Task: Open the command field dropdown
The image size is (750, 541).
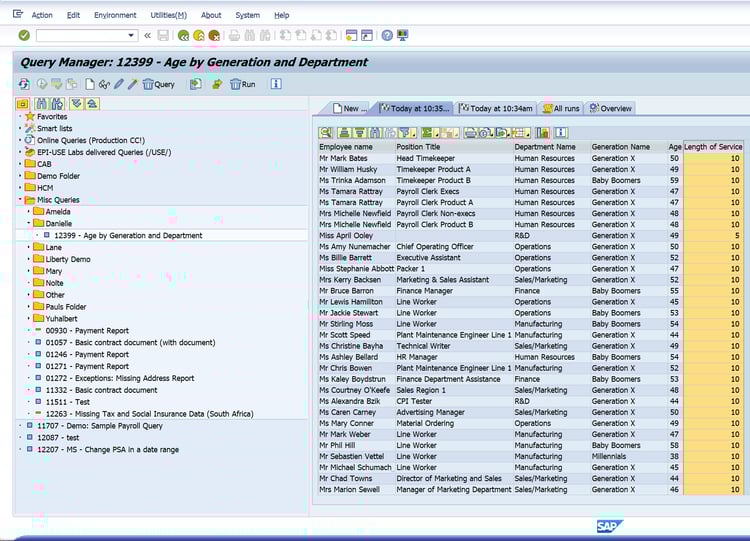Action: pos(131,35)
